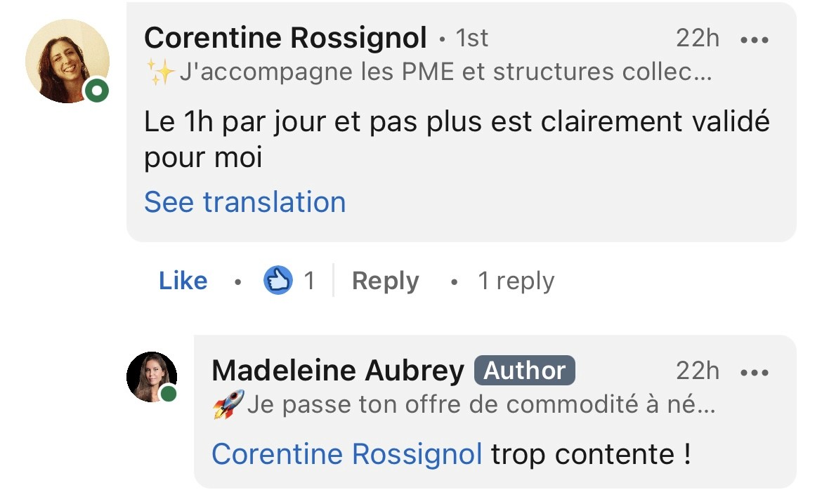Open the Corentine Rossignol mention in the reply

346,453
